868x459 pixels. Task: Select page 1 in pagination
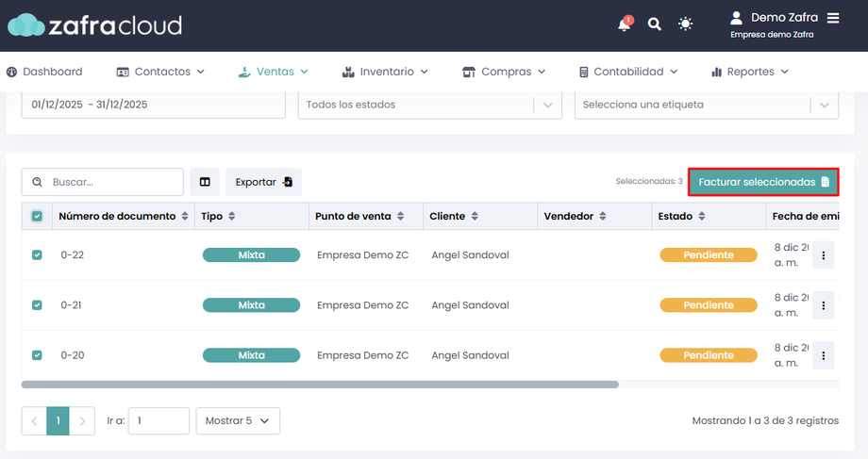coord(58,421)
